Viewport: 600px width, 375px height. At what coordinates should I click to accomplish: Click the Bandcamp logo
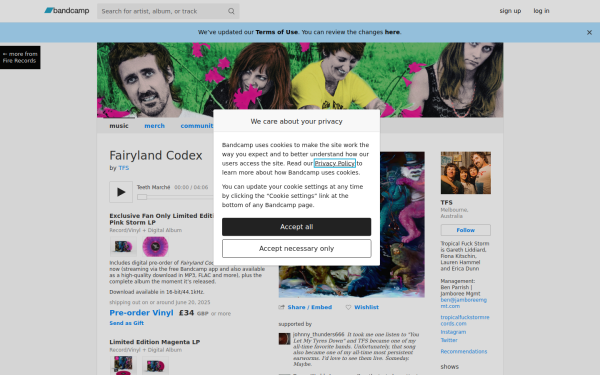pos(67,11)
